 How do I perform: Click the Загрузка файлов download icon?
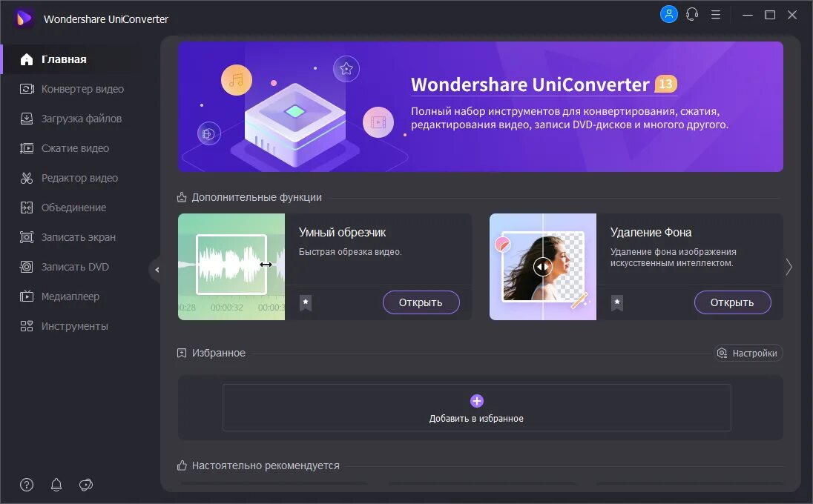point(27,119)
